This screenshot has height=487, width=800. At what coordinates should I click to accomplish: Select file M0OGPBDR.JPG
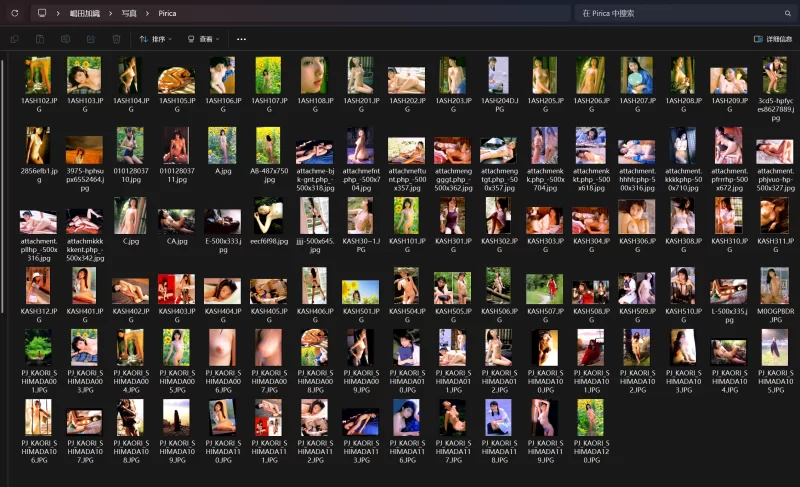pyautogui.click(x=775, y=295)
